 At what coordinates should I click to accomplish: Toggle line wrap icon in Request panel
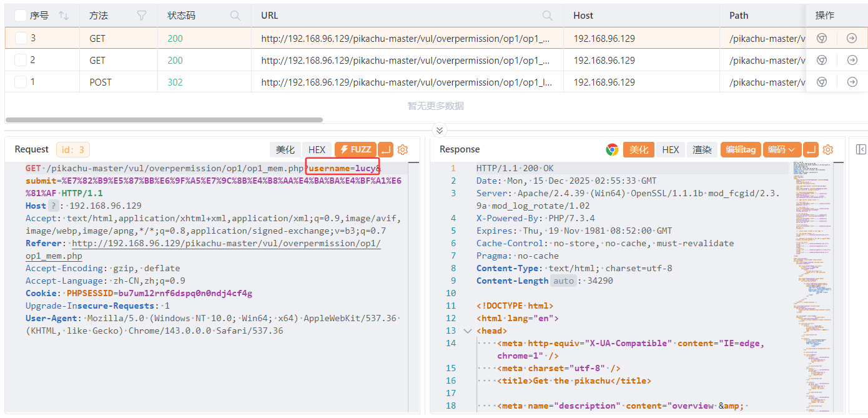pos(385,149)
